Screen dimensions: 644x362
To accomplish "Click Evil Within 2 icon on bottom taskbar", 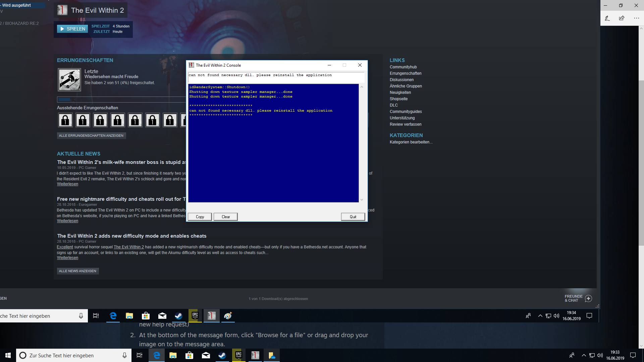I will click(x=255, y=355).
